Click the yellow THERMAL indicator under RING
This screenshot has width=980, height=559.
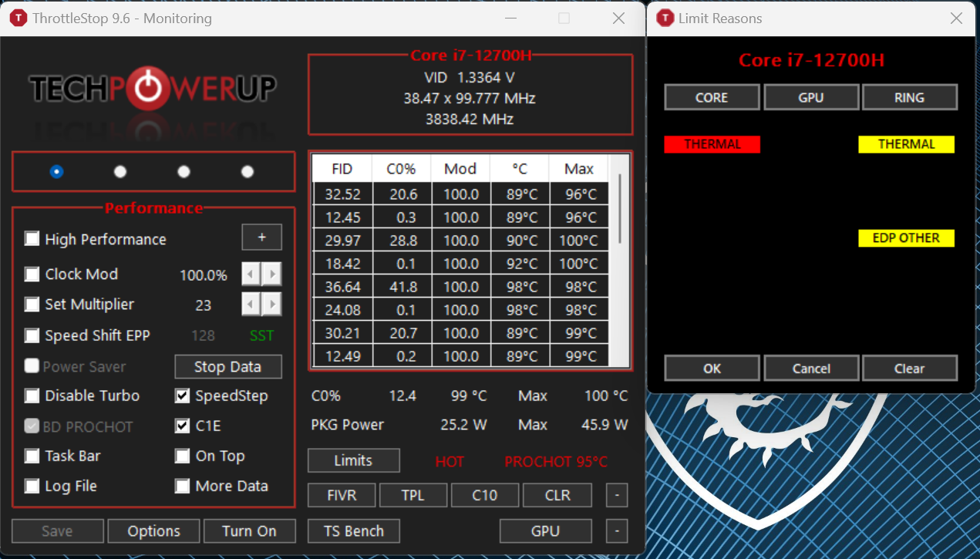907,144
